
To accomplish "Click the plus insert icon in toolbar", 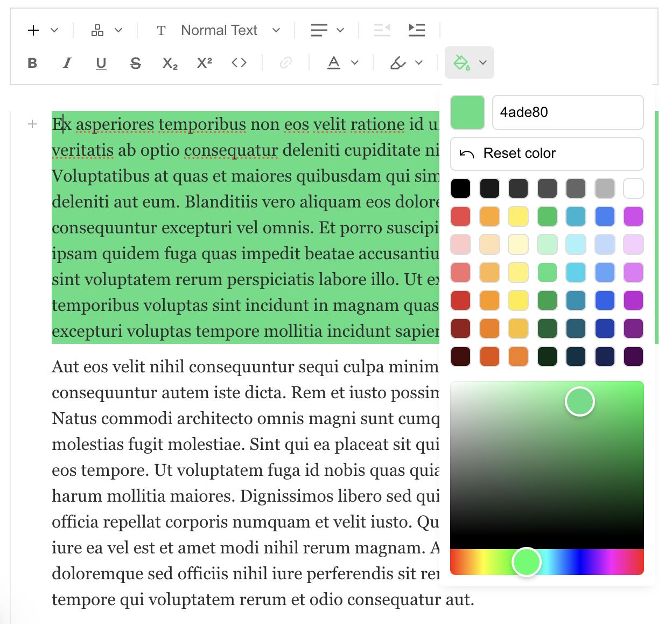I will [x=33, y=30].
